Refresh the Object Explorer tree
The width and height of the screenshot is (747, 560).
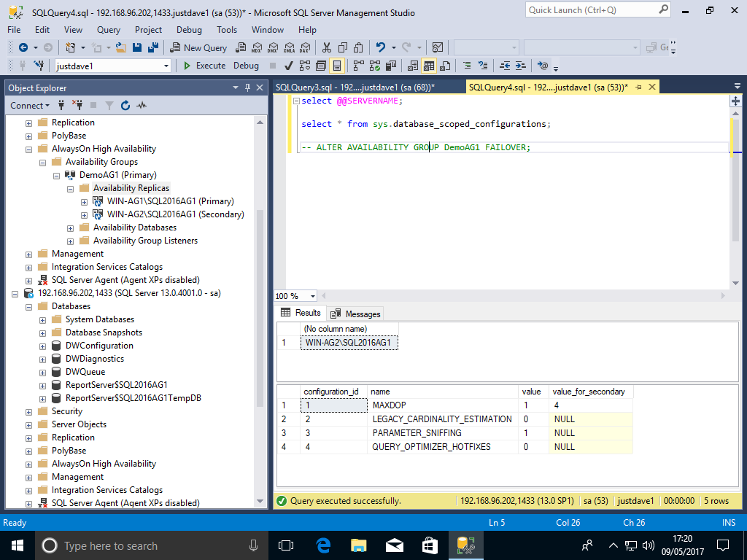tap(125, 106)
